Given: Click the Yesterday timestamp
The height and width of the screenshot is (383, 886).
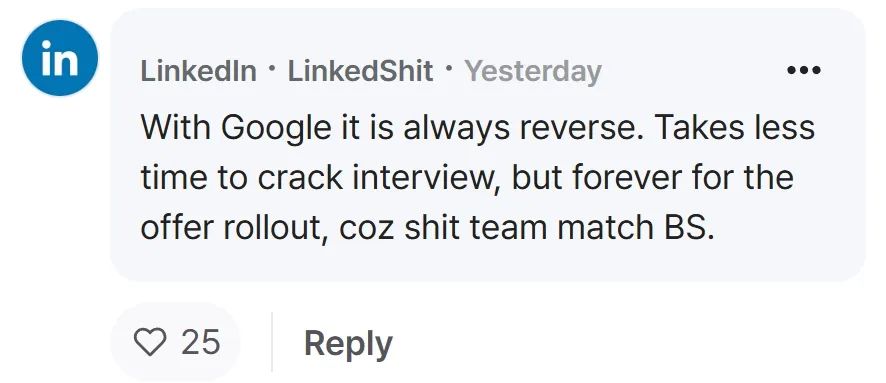Looking at the screenshot, I should (532, 72).
